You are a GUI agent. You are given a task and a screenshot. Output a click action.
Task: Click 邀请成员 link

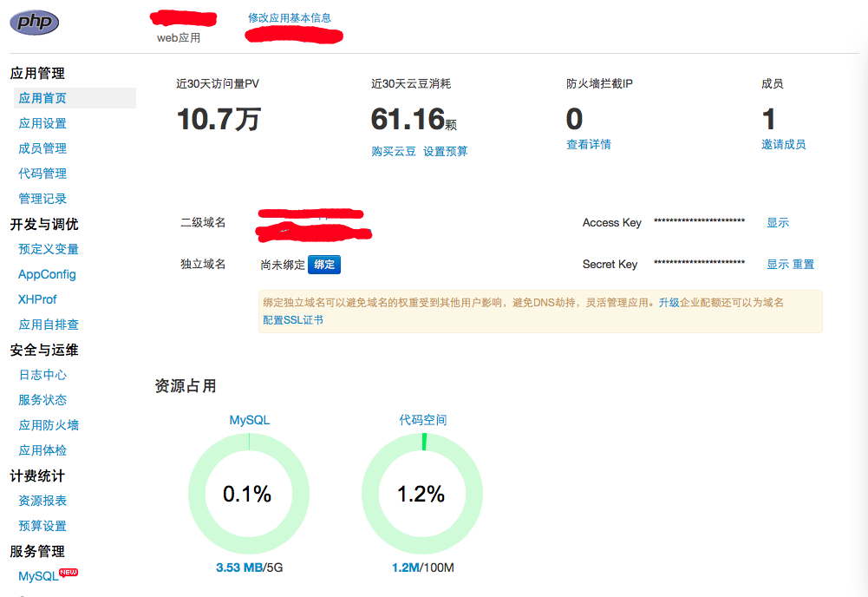[x=784, y=144]
